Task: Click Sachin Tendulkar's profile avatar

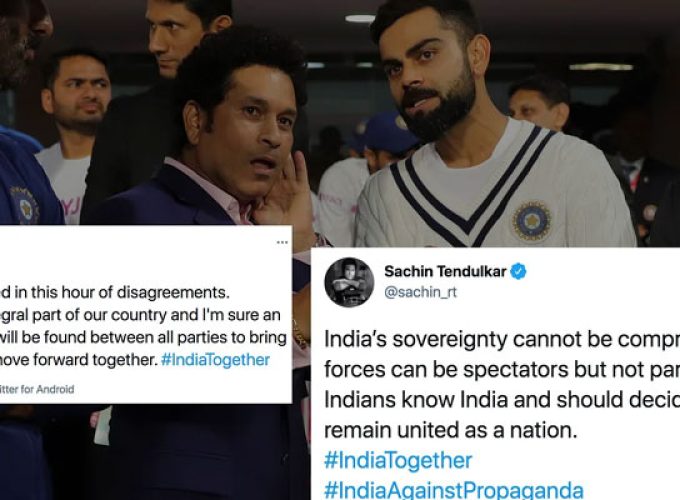Action: point(349,282)
